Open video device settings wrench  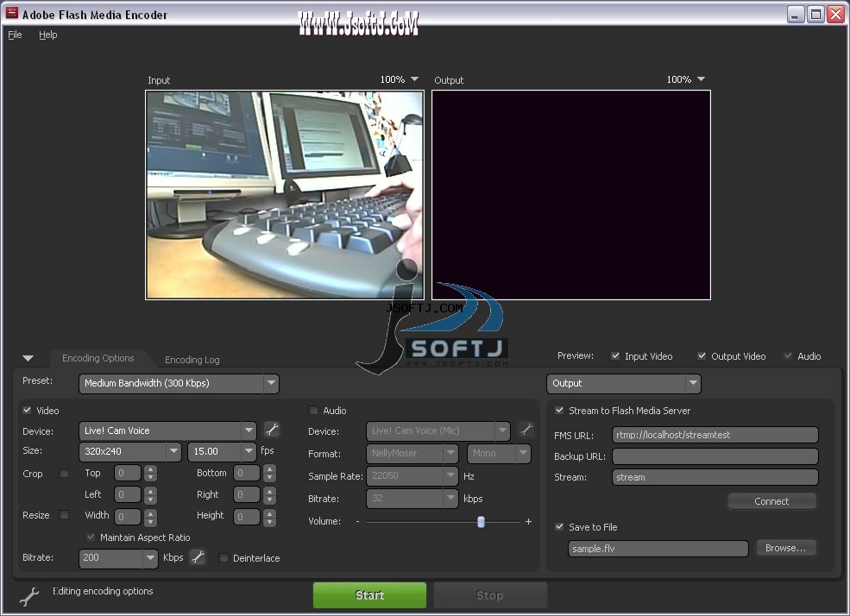point(272,431)
